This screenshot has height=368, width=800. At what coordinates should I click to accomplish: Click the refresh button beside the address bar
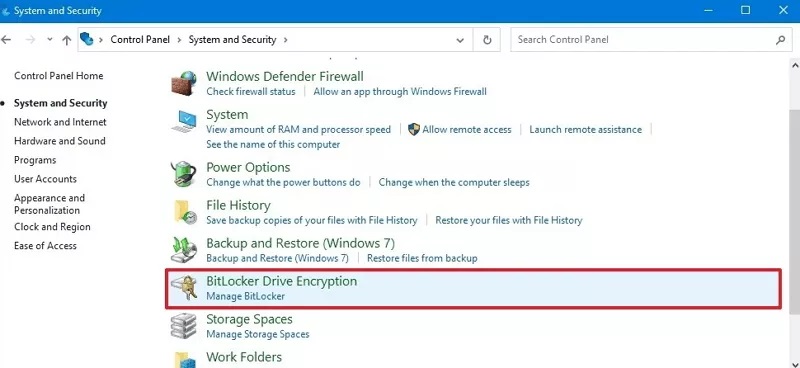point(487,40)
